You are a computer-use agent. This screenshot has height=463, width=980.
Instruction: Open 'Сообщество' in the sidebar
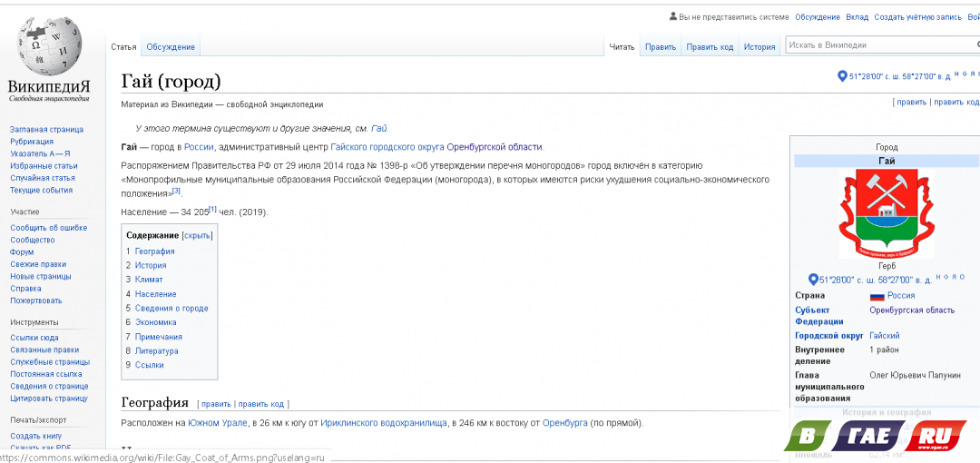(x=33, y=240)
